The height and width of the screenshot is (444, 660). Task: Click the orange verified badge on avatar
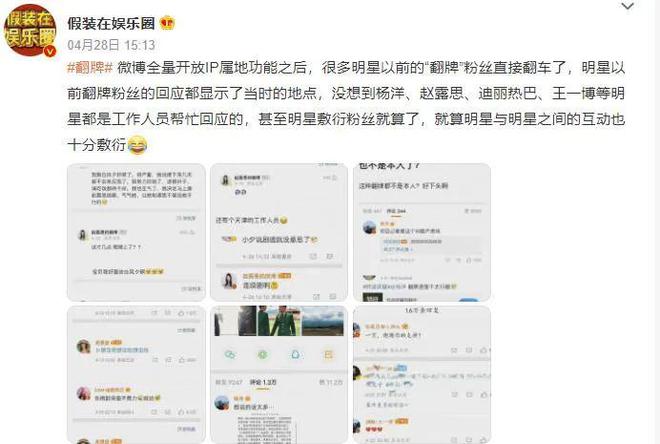pyautogui.click(x=50, y=51)
